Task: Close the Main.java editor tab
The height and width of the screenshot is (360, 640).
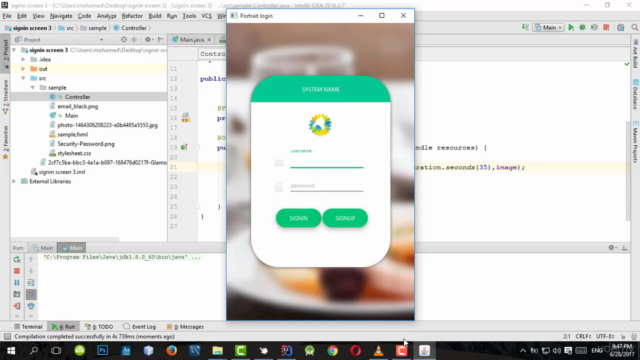Action: [209, 40]
